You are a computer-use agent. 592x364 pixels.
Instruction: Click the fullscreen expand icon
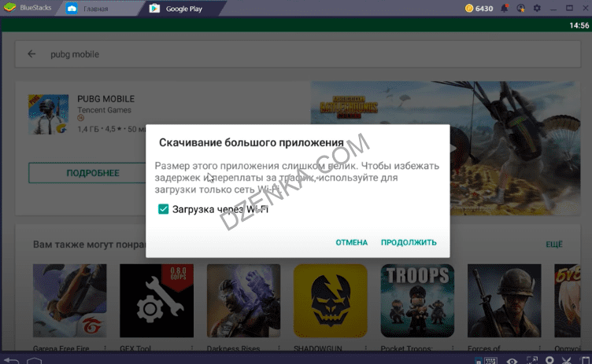coord(532,361)
